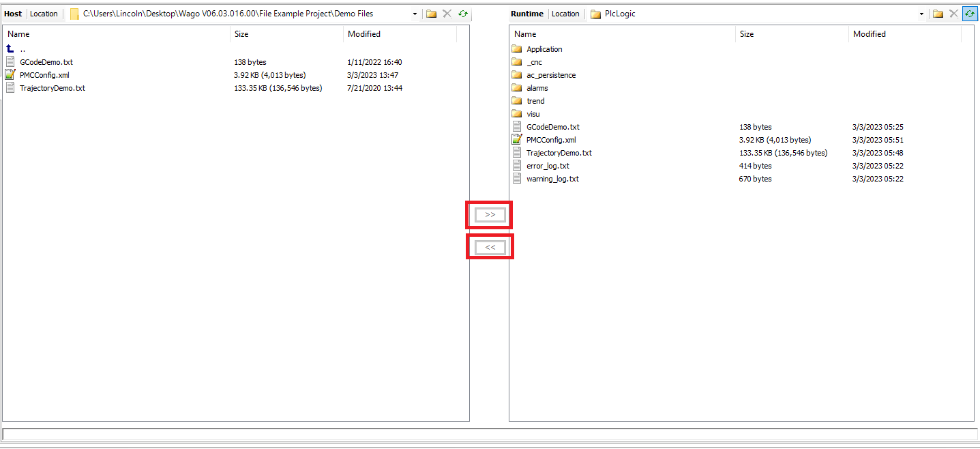Select warning_log.txt in Runtime pane
980x449 pixels.
point(552,179)
